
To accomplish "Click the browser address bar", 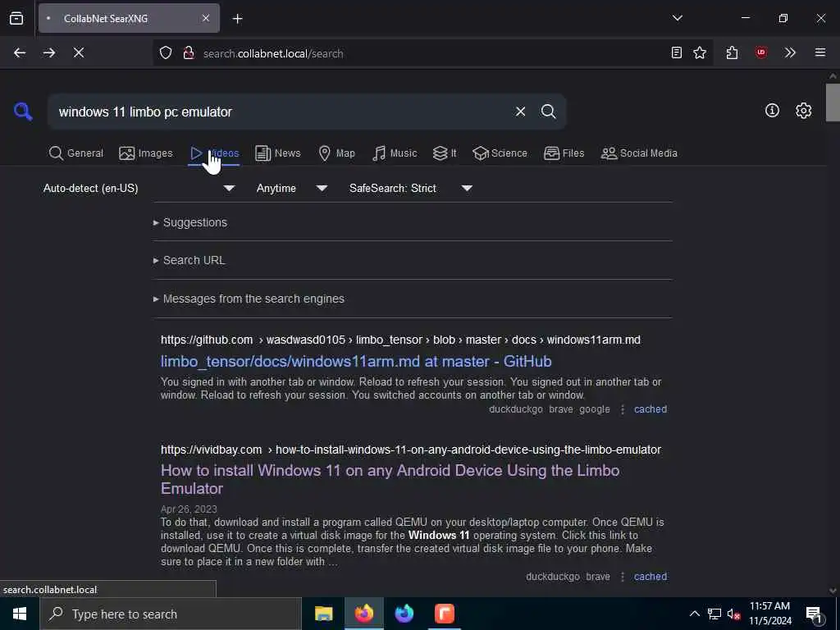I will click(433, 53).
